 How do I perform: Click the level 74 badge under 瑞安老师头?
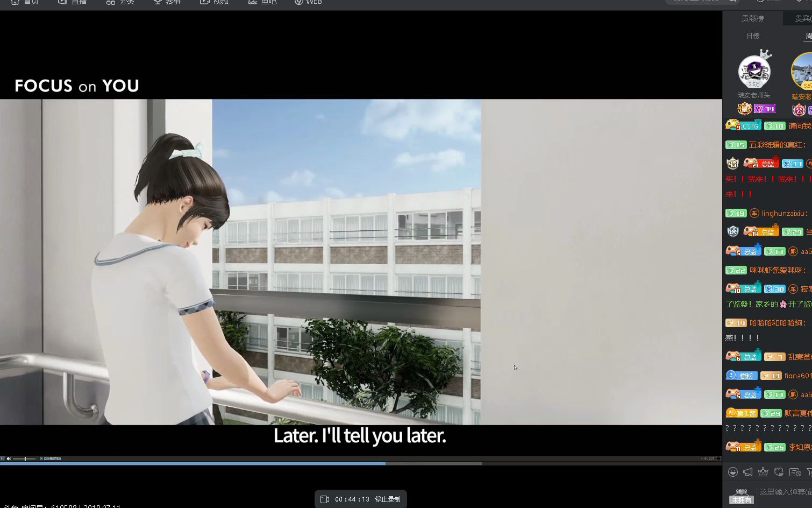click(765, 109)
